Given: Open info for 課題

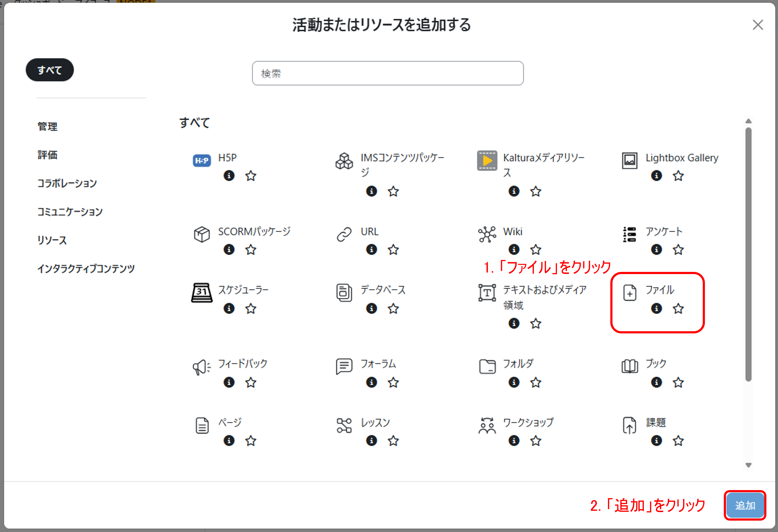Looking at the screenshot, I should point(657,441).
